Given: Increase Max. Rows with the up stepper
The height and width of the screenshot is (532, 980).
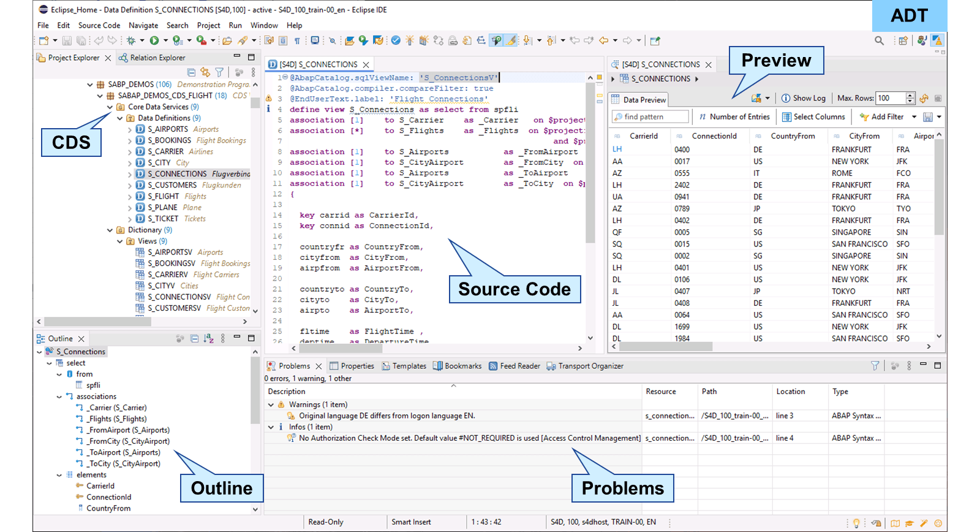Looking at the screenshot, I should (910, 96).
